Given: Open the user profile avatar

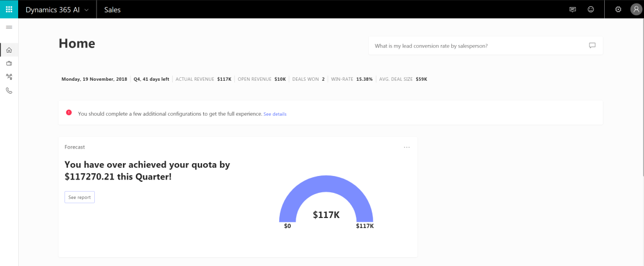Looking at the screenshot, I should 636,9.
